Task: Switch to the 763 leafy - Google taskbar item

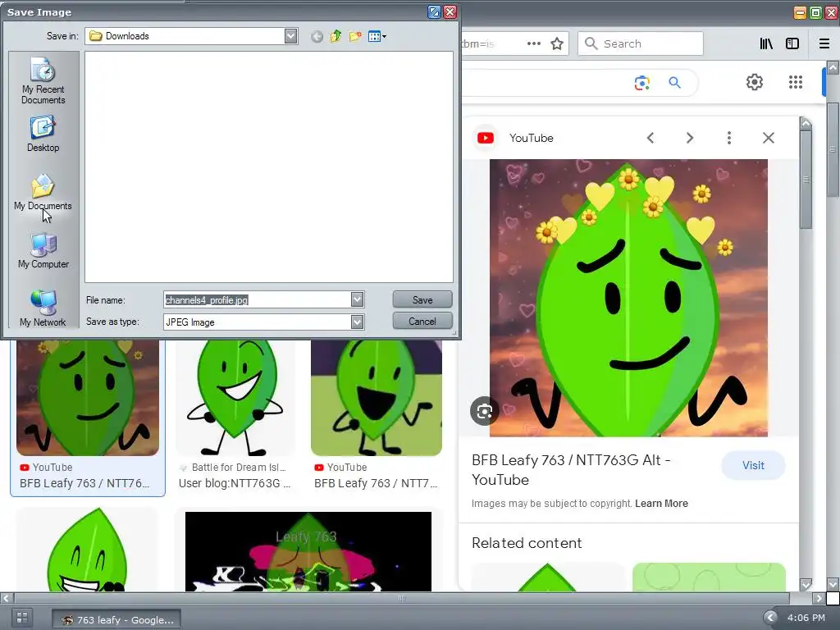Action: point(116,620)
